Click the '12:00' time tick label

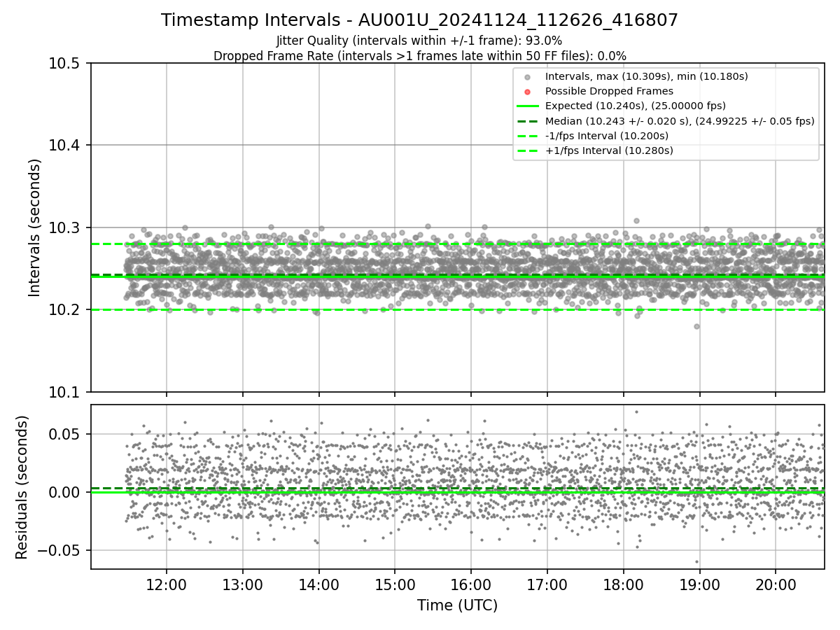(x=167, y=584)
